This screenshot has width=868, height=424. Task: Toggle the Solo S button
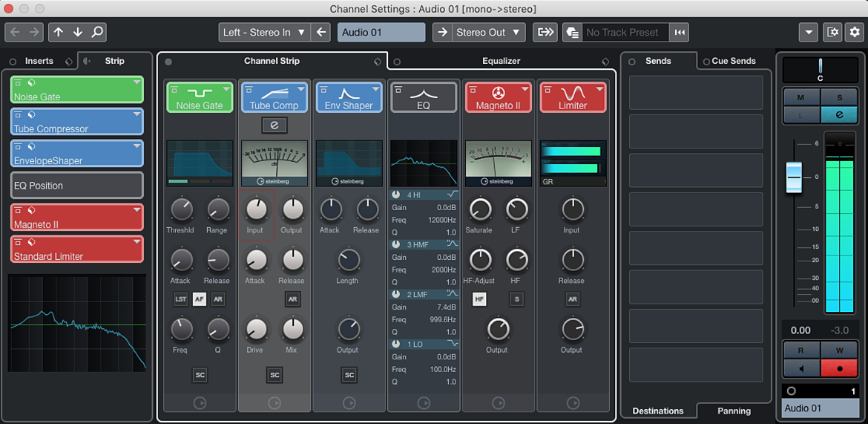(839, 97)
